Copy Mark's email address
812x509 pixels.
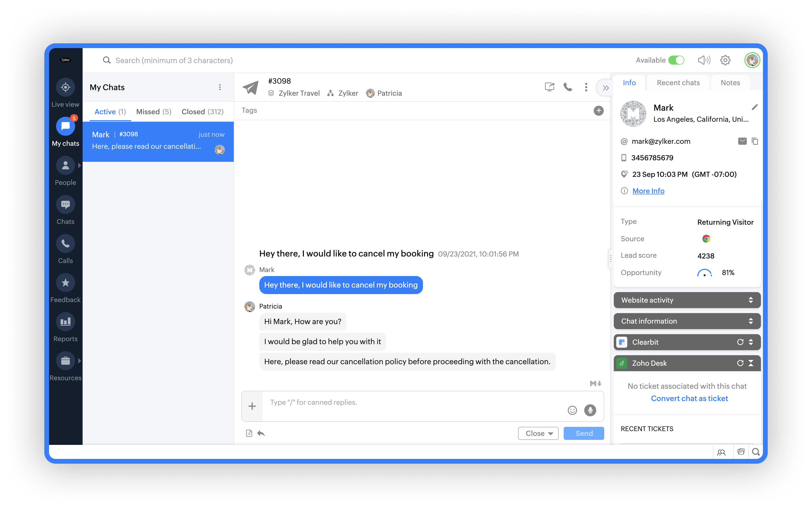click(x=755, y=141)
